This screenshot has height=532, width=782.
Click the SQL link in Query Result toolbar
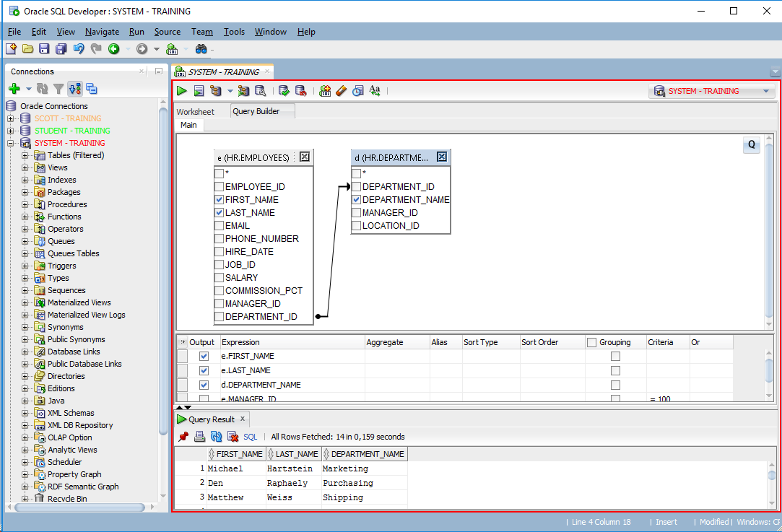[250, 437]
